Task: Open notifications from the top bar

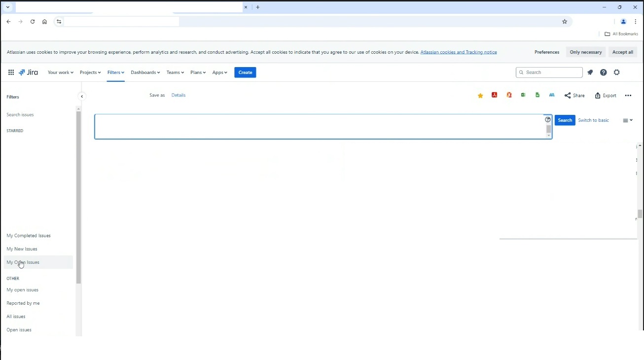Action: (590, 72)
